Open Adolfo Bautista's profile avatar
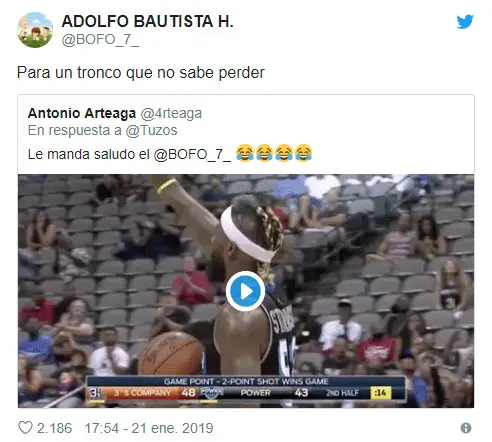This screenshot has height=442, width=492. (35, 30)
